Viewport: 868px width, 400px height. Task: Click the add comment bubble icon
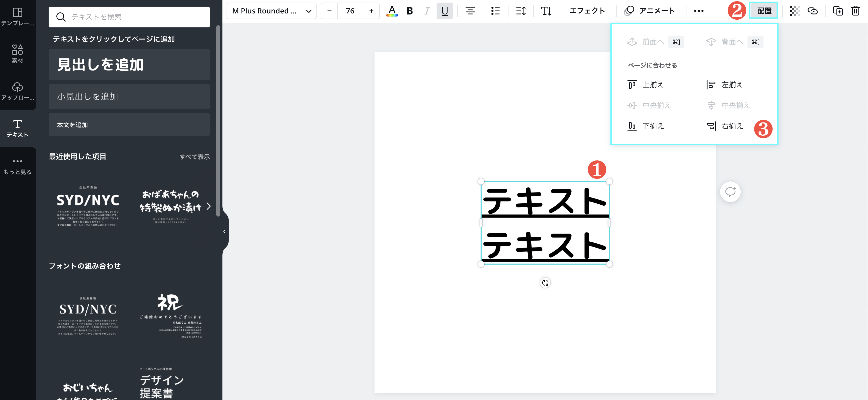point(730,192)
